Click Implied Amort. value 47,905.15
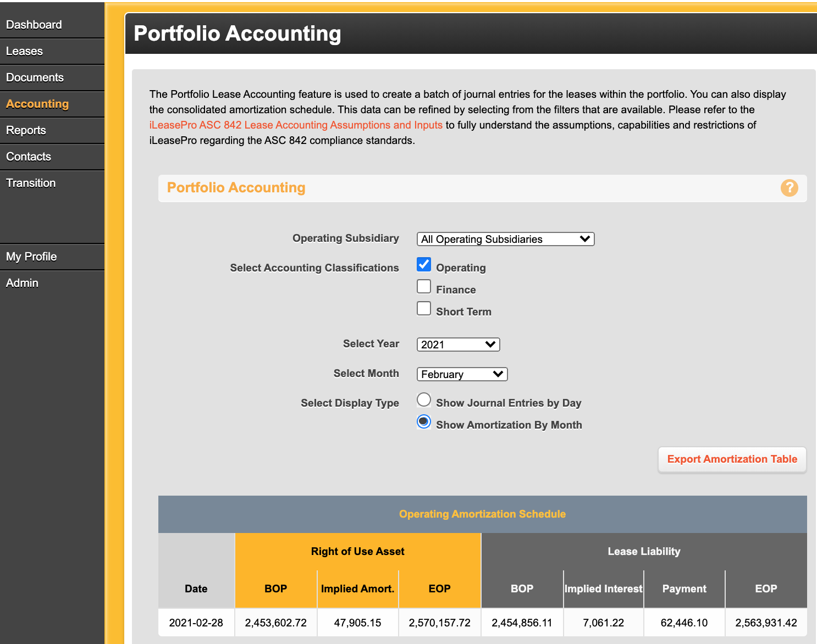Screen dimensions: 817x644 coord(357,623)
